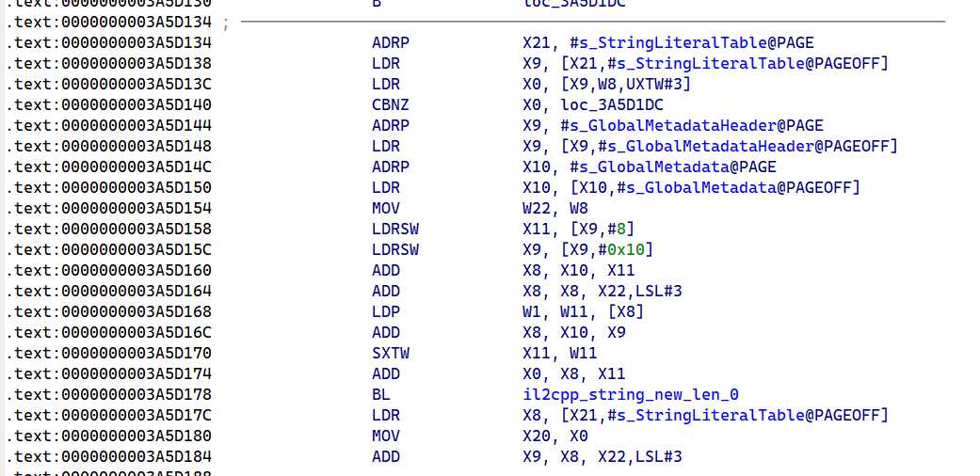
Task: Click the operands W1, W11, [X8] of LDP
Action: coord(583,312)
